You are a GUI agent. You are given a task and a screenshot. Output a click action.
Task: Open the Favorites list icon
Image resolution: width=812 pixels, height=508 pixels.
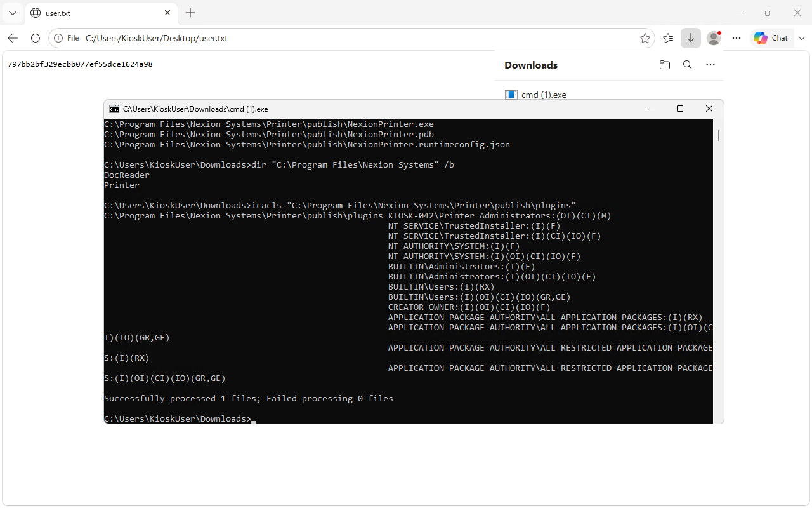point(668,38)
